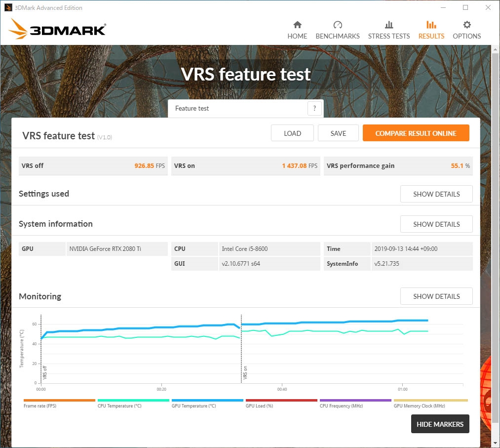Toggle Frame rate (FPS) legend series
The image size is (500, 448).
59,404
